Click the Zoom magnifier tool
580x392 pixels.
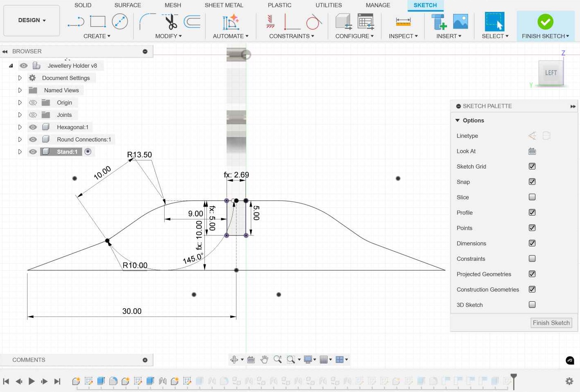click(x=277, y=360)
